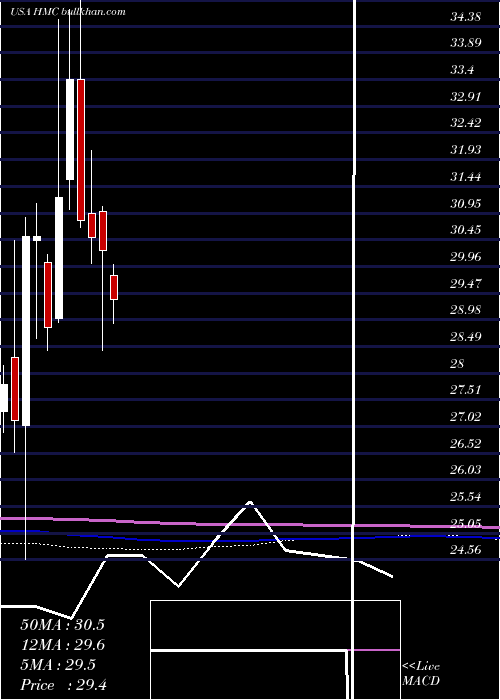
Task: Click the 'Price : 29.4' readout
Action: pos(63,685)
